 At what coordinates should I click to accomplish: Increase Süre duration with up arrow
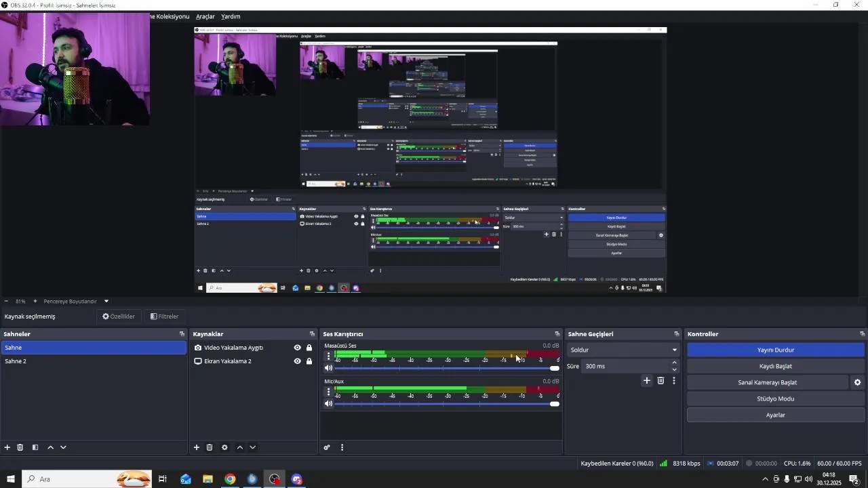[674, 363]
